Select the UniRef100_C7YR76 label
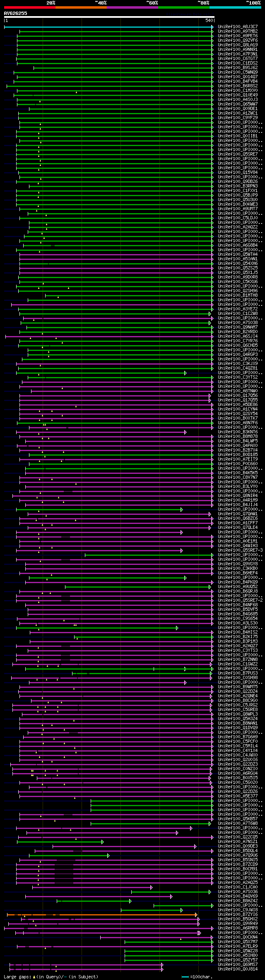265x980 pixels. click(238, 341)
